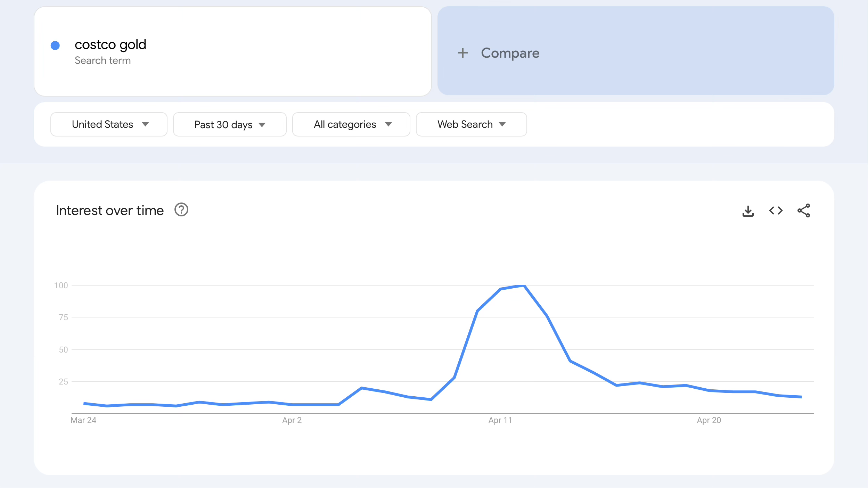Click the 50 y-axis value
This screenshot has width=868, height=488.
coord(64,350)
